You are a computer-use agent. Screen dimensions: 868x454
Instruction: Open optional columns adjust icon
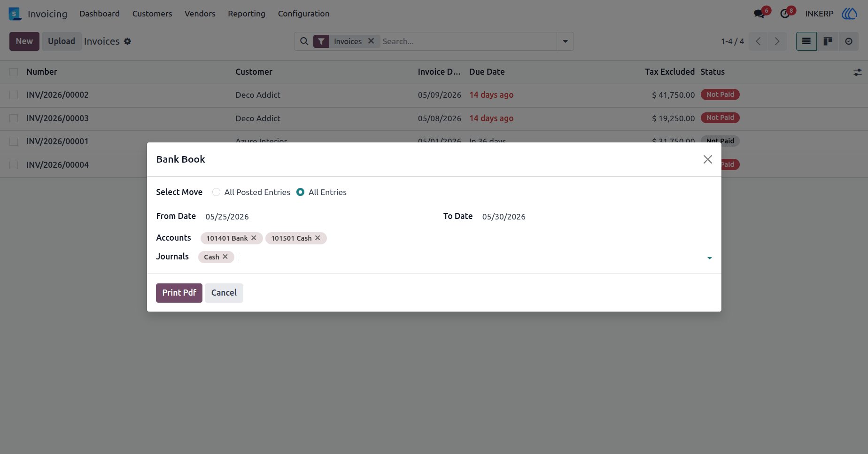(x=858, y=72)
